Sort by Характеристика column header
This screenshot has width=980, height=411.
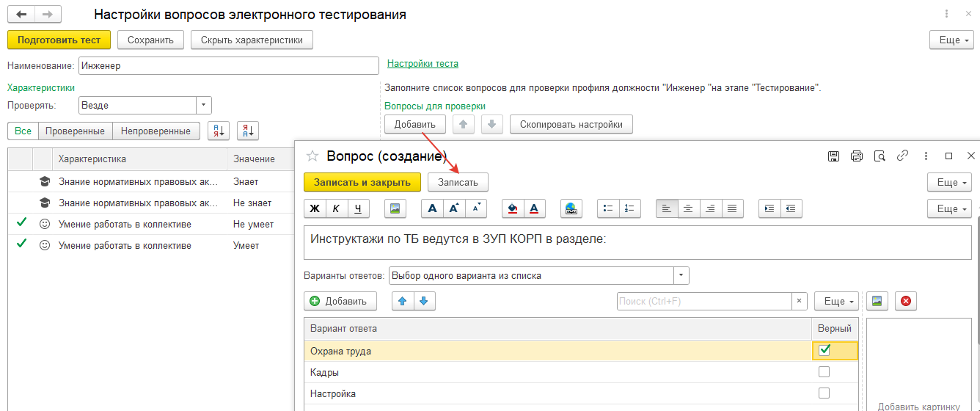coord(140,159)
